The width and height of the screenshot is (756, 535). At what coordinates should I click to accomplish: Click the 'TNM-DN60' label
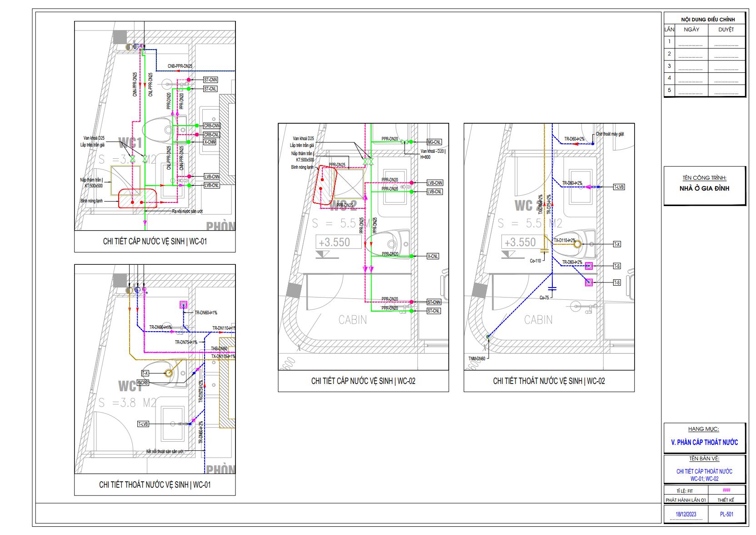(477, 358)
